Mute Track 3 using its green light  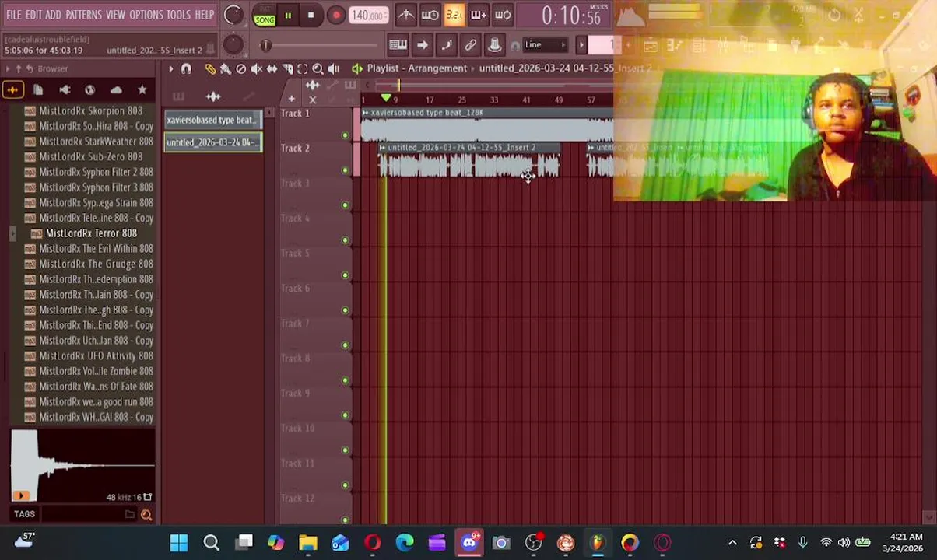pyautogui.click(x=345, y=205)
